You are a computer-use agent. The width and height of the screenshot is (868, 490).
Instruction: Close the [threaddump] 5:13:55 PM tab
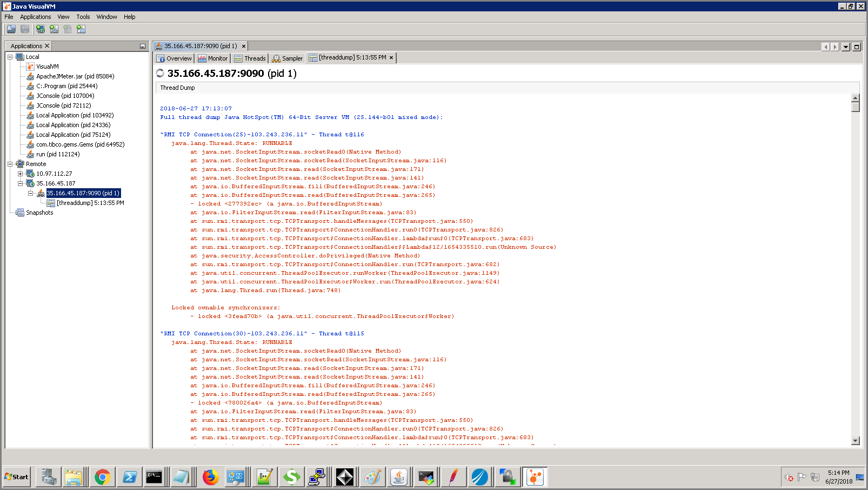coord(391,57)
